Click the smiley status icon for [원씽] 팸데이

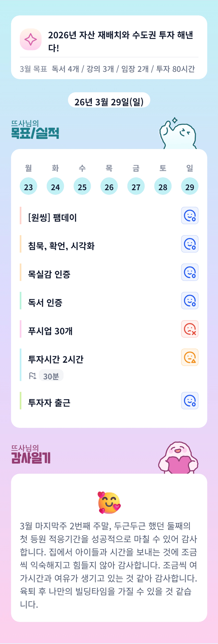190,215
